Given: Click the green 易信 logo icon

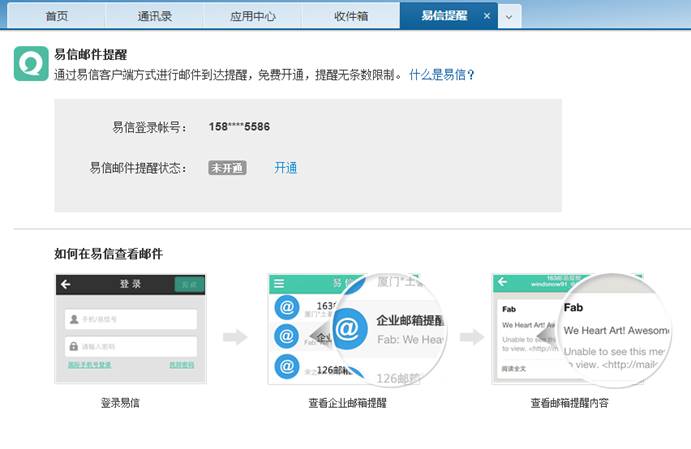Looking at the screenshot, I should (x=31, y=63).
